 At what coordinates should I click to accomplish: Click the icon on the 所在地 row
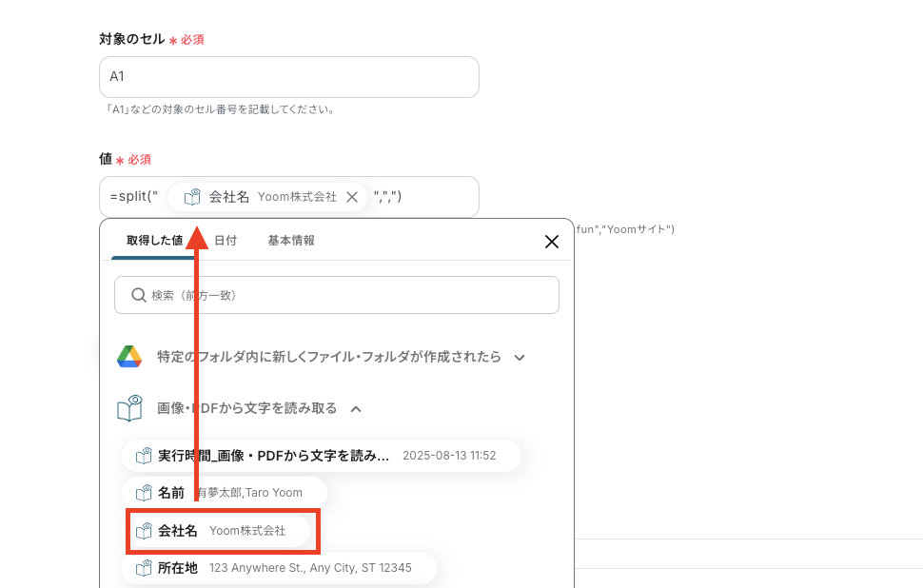(144, 568)
